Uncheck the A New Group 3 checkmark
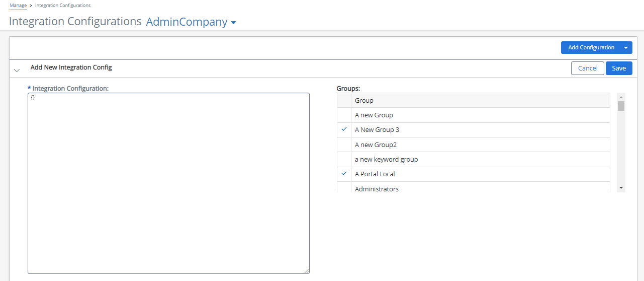The image size is (644, 281). pyautogui.click(x=344, y=129)
